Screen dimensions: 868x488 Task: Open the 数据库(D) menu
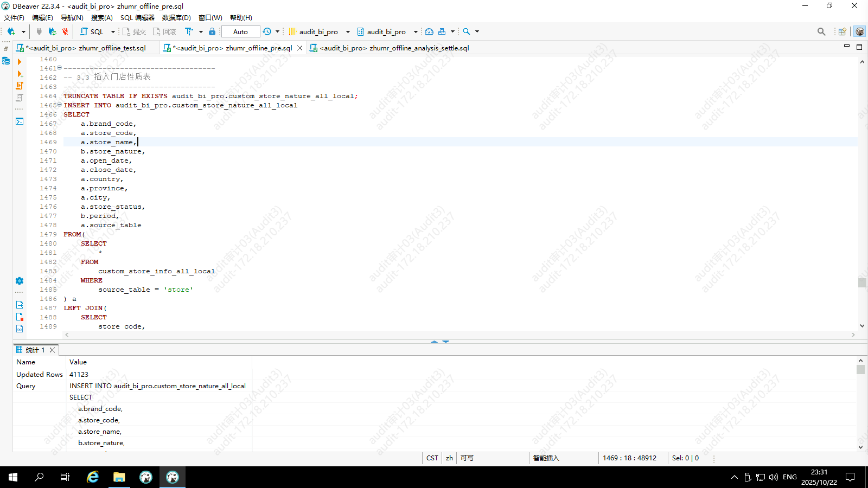pos(176,18)
